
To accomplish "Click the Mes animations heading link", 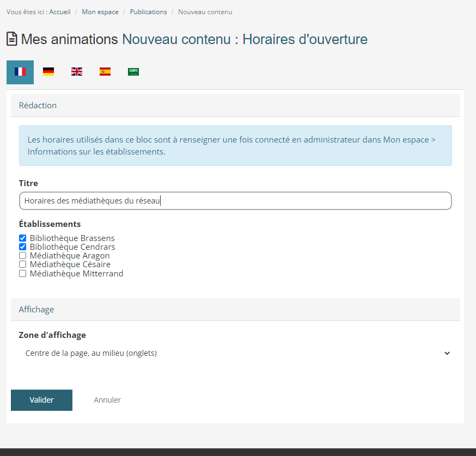I will click(x=69, y=39).
